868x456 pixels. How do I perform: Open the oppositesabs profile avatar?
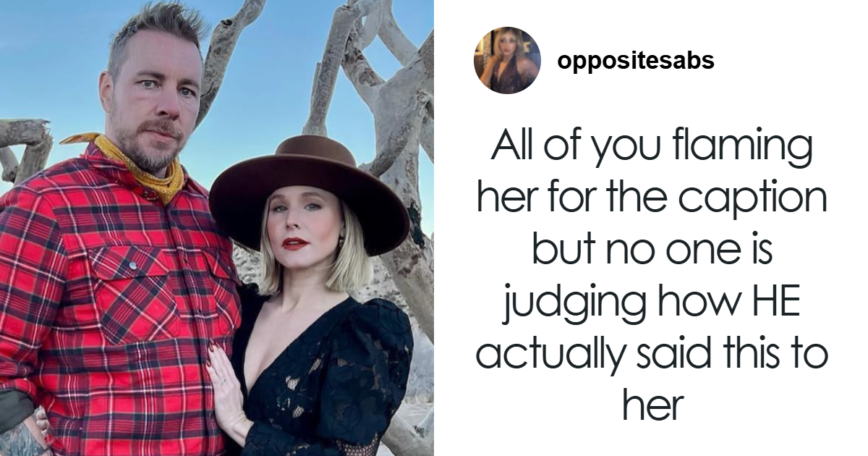click(507, 61)
